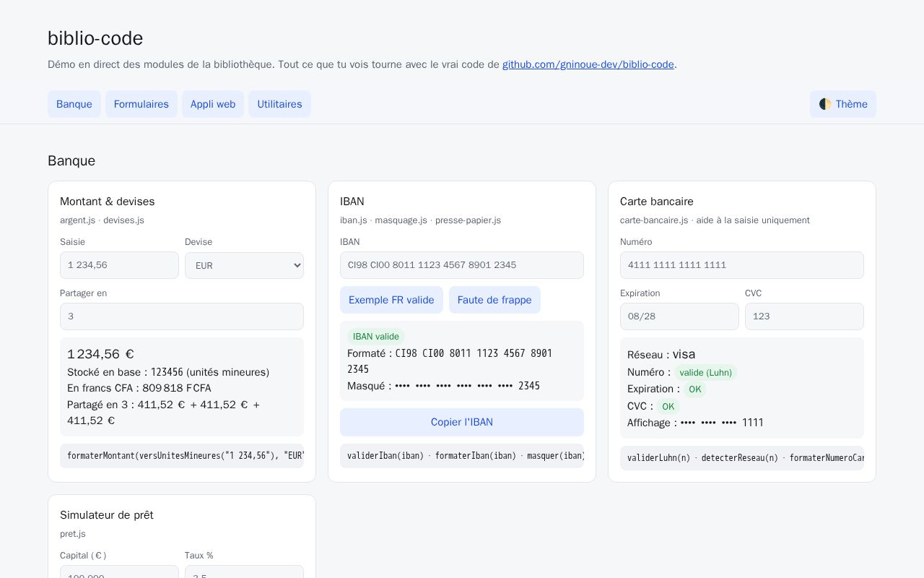The width and height of the screenshot is (924, 578).
Task: Click the En francs CFA result line
Action: point(139,388)
